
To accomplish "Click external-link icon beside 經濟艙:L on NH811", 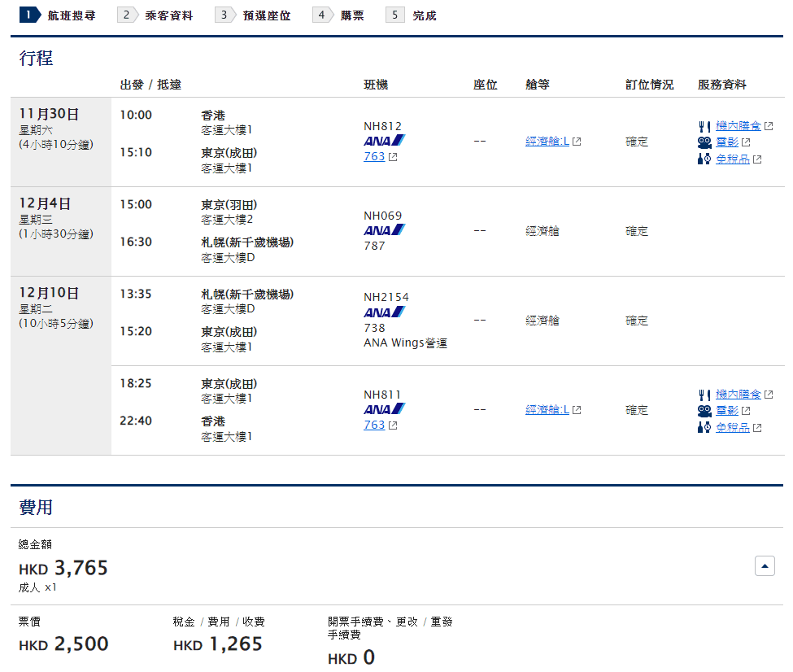I will [577, 410].
